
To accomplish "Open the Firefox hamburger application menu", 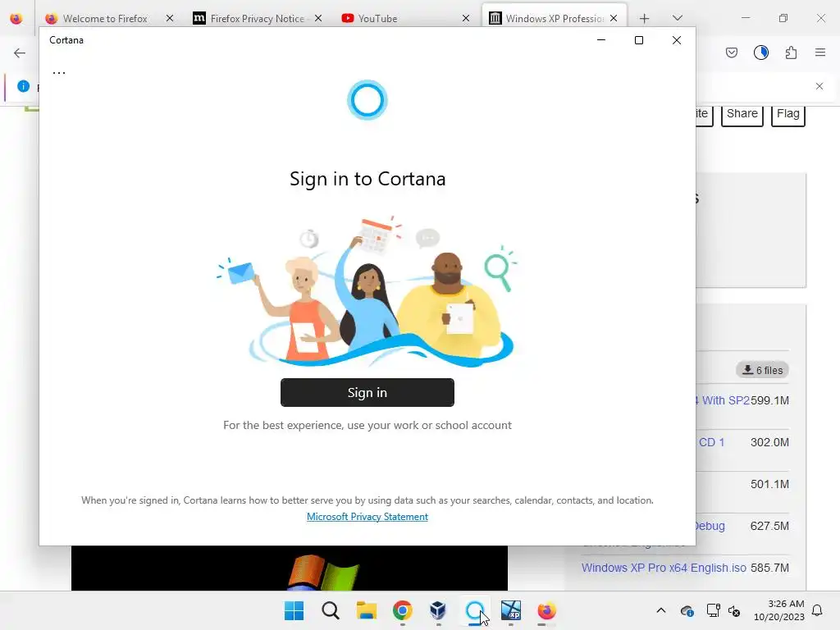I will (x=820, y=52).
